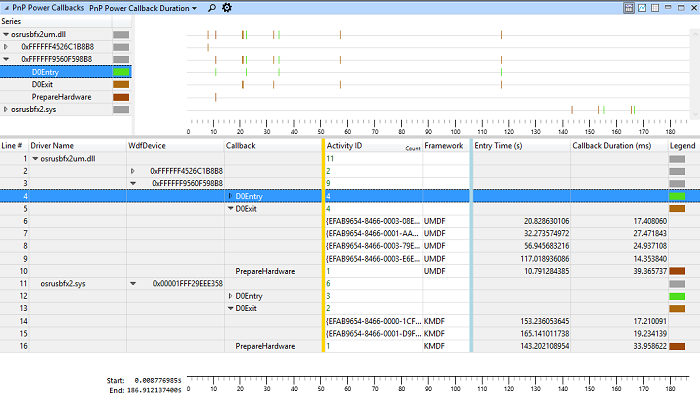Collapse osrusbfx2um.dll row in table
This screenshot has height=393, width=700.
[x=35, y=159]
